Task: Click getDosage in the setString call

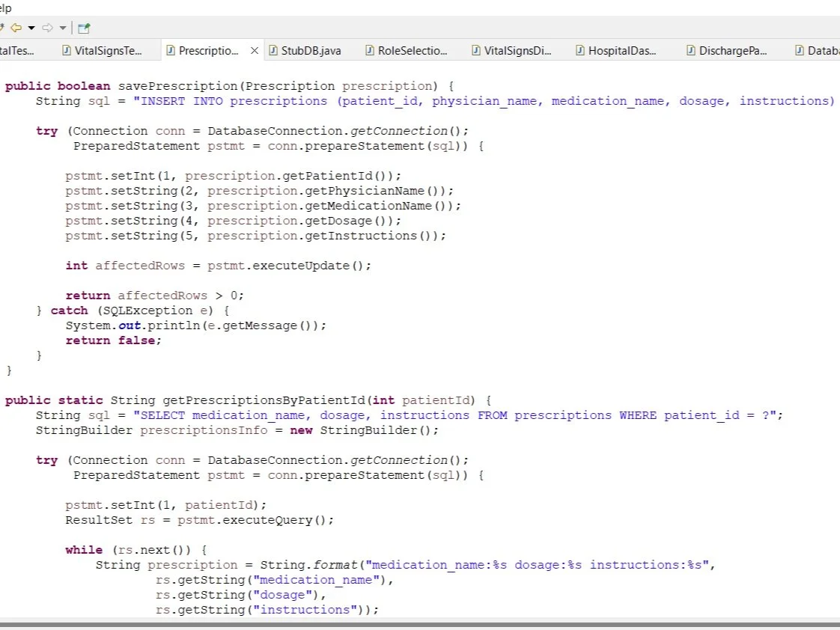Action: click(338, 221)
